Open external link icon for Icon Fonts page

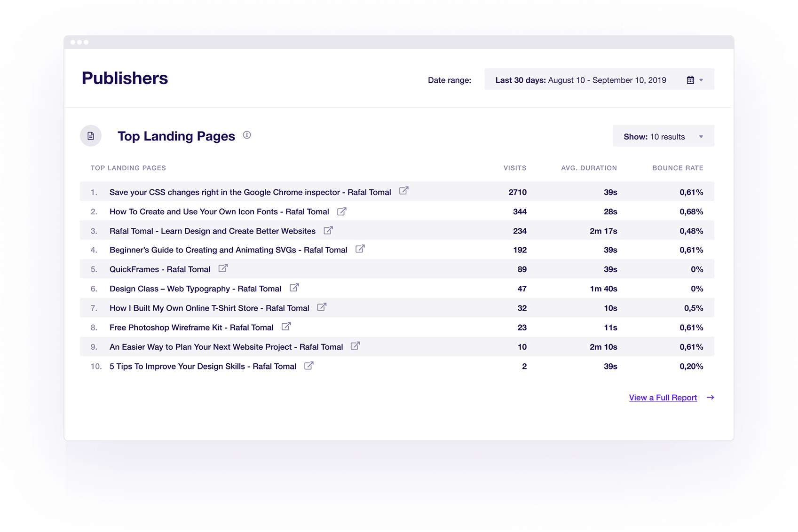(x=342, y=211)
